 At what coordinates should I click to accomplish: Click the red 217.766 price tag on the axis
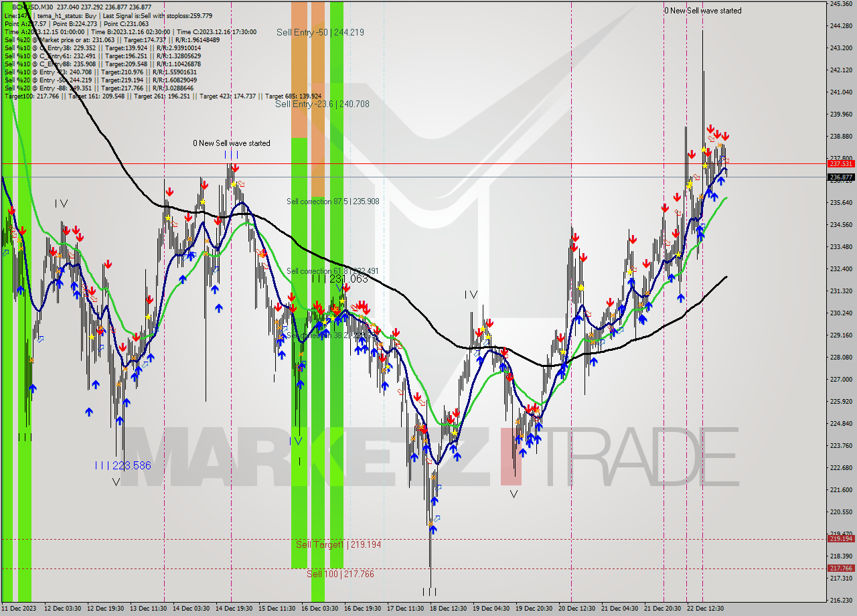(841, 568)
